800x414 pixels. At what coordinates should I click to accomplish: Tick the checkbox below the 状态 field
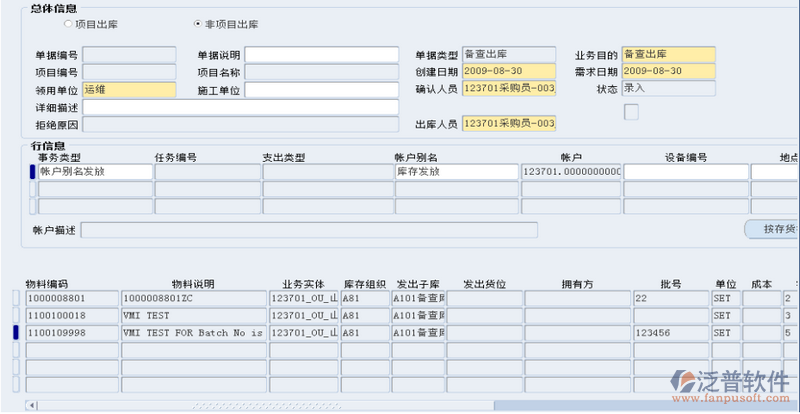click(x=631, y=112)
